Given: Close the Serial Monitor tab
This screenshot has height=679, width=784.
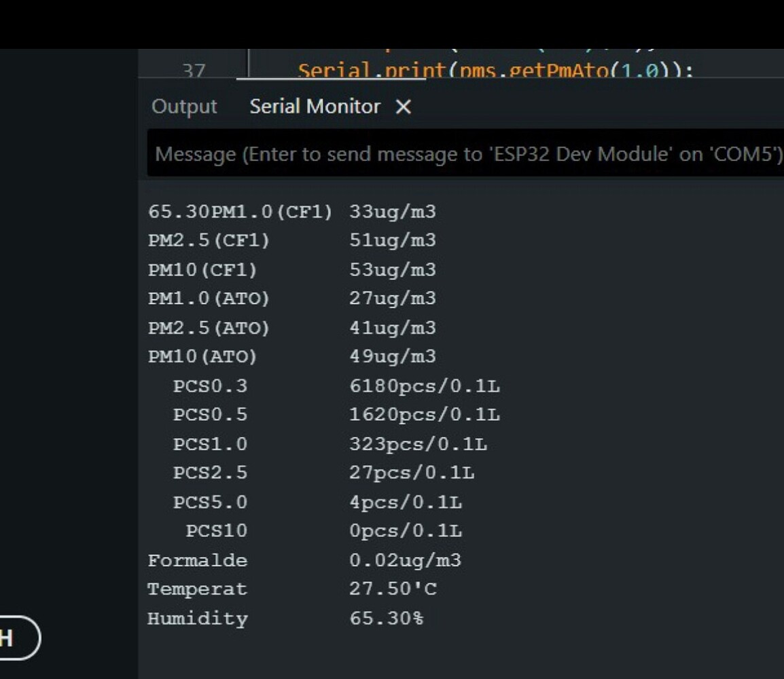Looking at the screenshot, I should (x=404, y=106).
